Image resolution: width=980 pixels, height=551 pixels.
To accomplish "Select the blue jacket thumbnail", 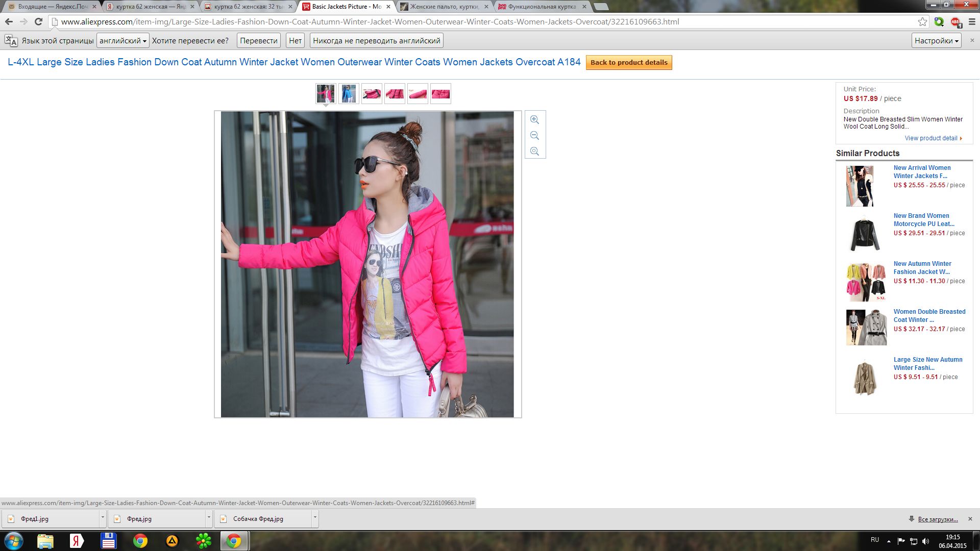I will (x=349, y=93).
